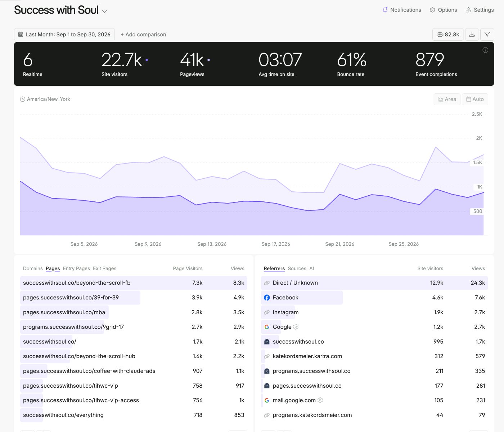504x432 pixels.
Task: Open Notifications bell icon
Action: tap(385, 10)
